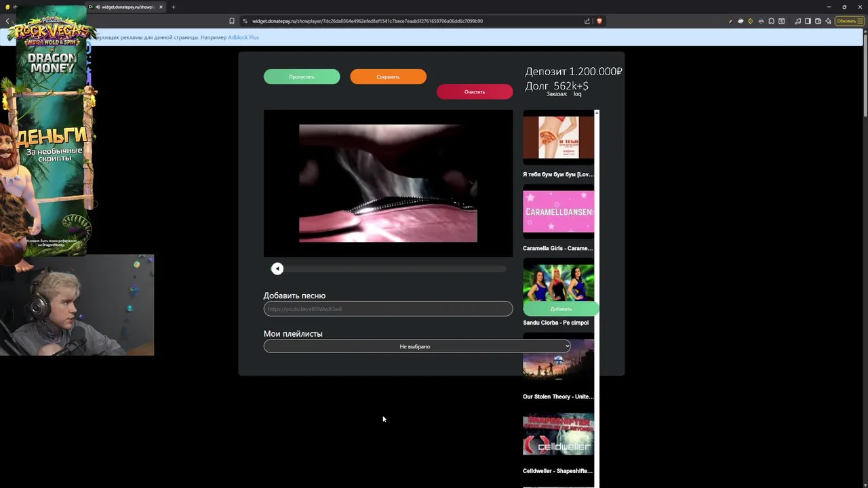Click the video player preview

point(388,183)
